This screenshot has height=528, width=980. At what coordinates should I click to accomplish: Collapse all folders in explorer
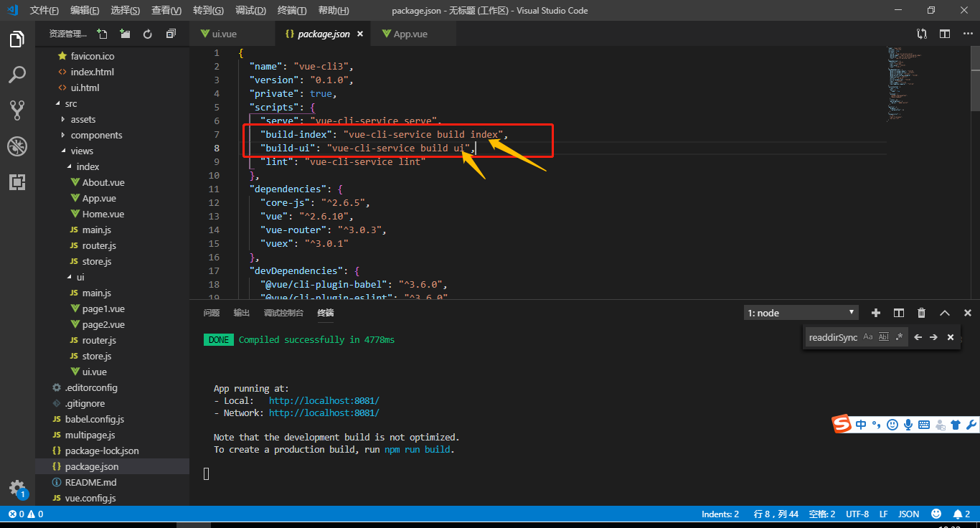(x=171, y=34)
